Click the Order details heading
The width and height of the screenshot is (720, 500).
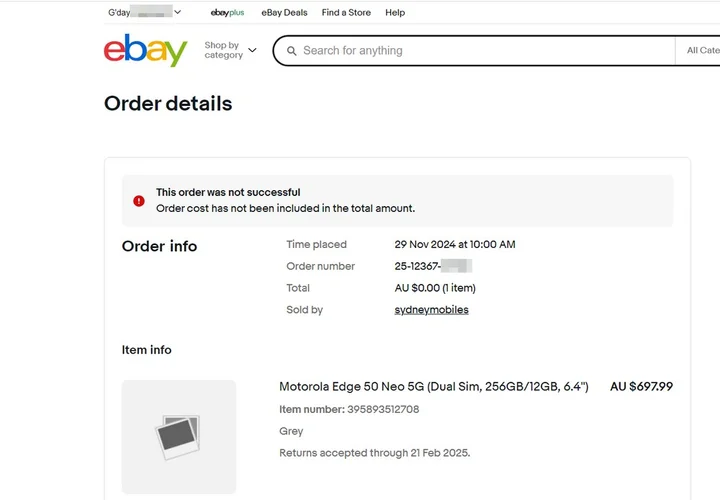point(168,104)
